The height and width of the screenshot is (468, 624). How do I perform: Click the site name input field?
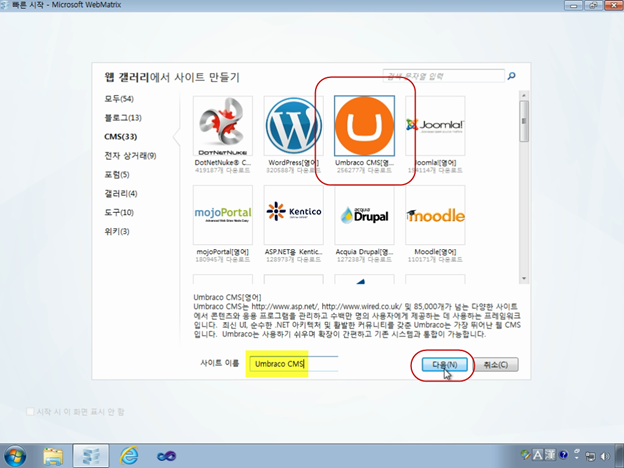point(294,364)
